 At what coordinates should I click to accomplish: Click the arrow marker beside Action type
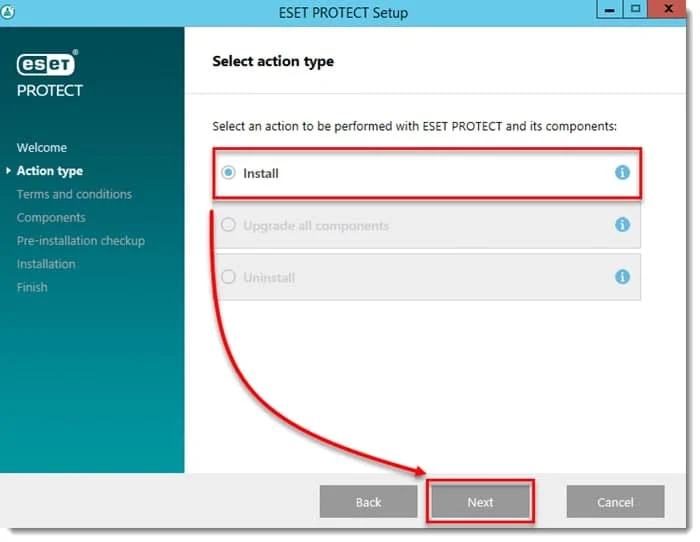tap(8, 171)
